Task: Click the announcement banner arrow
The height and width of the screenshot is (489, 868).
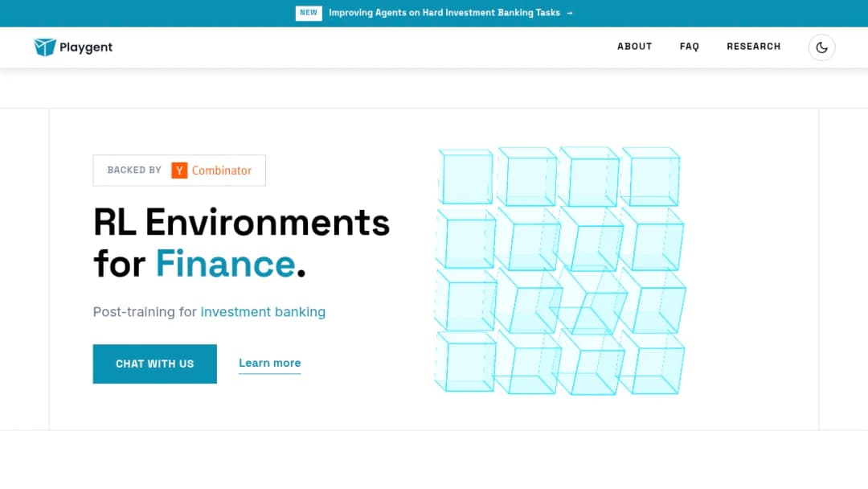Action: [570, 13]
